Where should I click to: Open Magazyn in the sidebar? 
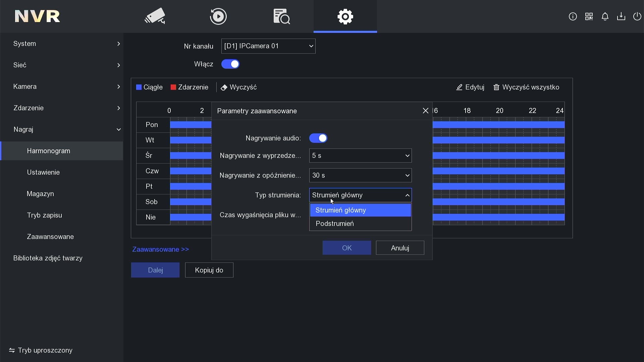[x=40, y=194]
